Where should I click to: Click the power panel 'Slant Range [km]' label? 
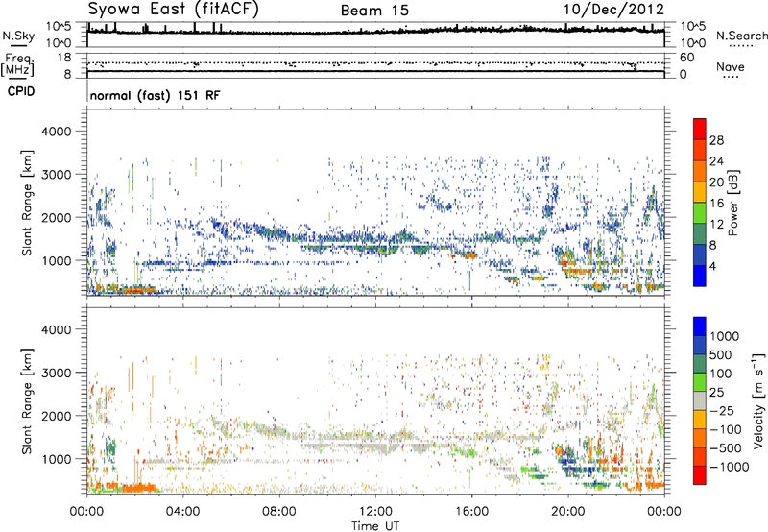pyautogui.click(x=27, y=203)
